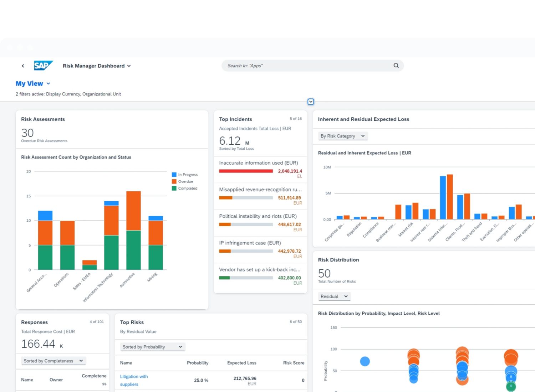Open the Risk Manager Dashboard menu

(x=97, y=66)
